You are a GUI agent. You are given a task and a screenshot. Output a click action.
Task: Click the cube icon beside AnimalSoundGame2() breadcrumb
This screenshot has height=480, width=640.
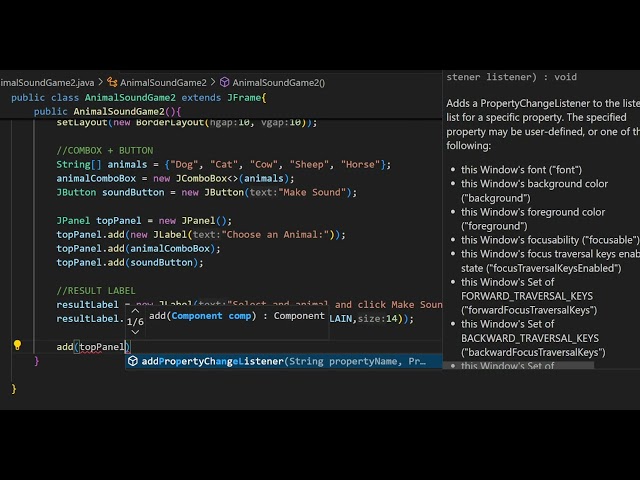224,82
